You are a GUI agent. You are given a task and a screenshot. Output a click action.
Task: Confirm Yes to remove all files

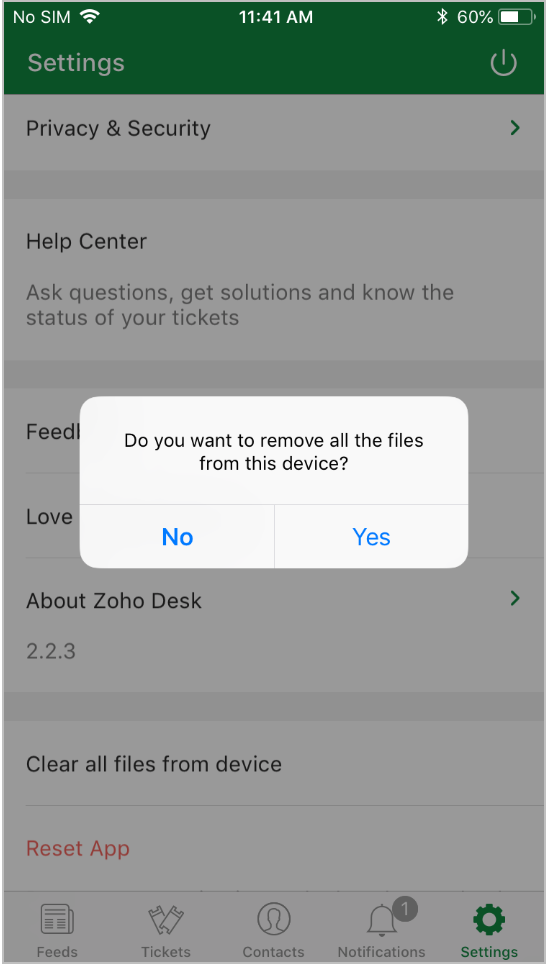371,537
